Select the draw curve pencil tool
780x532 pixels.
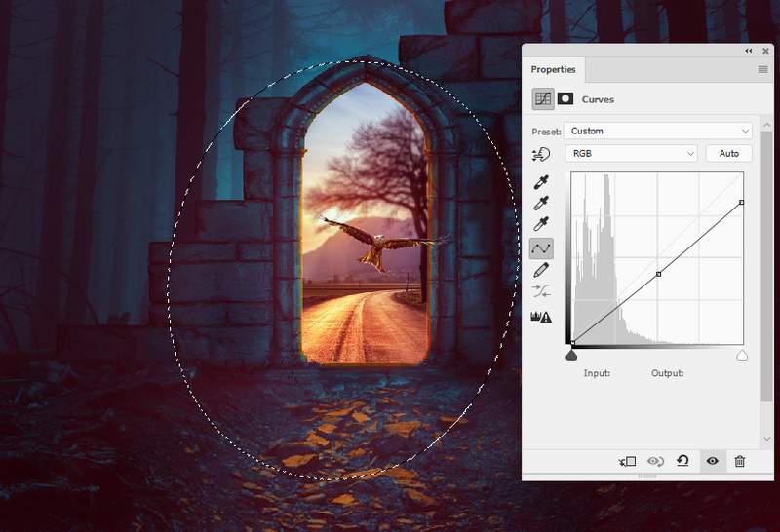tap(541, 270)
